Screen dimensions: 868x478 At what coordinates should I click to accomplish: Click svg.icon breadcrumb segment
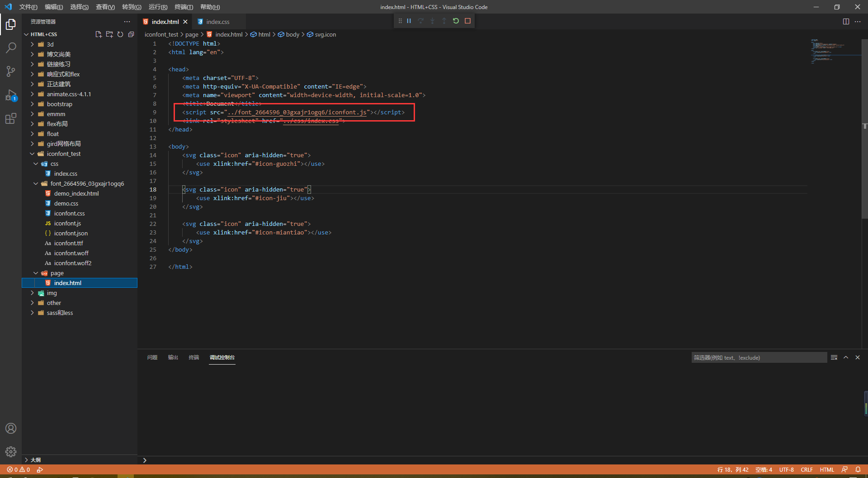tap(322, 34)
